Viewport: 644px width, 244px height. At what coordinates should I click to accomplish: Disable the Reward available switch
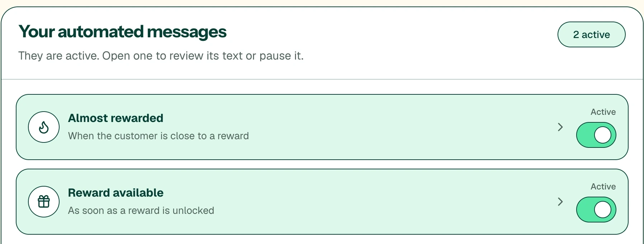click(596, 210)
